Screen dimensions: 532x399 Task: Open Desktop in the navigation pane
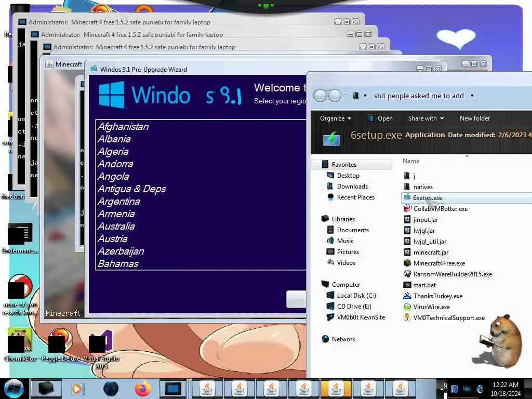(x=348, y=176)
